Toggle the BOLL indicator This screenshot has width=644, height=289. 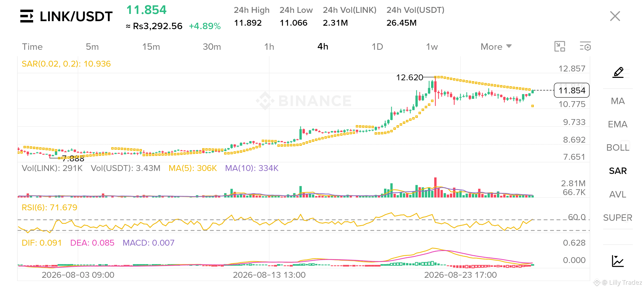coord(618,147)
